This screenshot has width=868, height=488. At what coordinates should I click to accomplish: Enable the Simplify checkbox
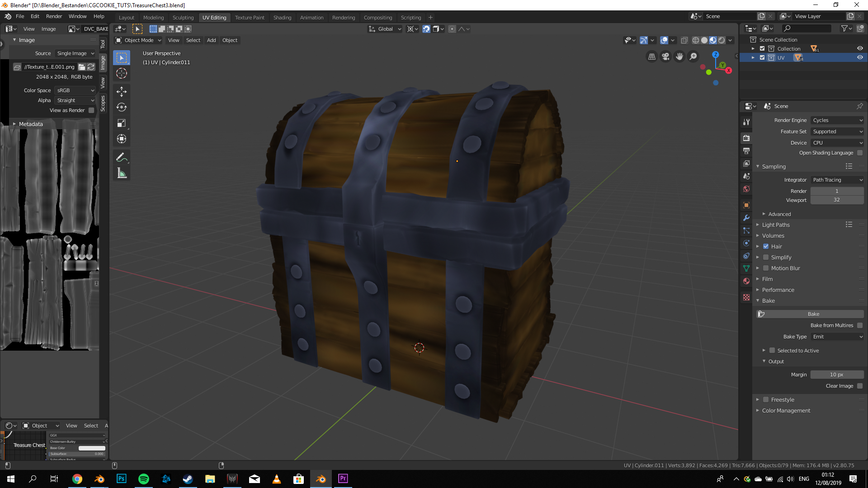[x=766, y=257]
